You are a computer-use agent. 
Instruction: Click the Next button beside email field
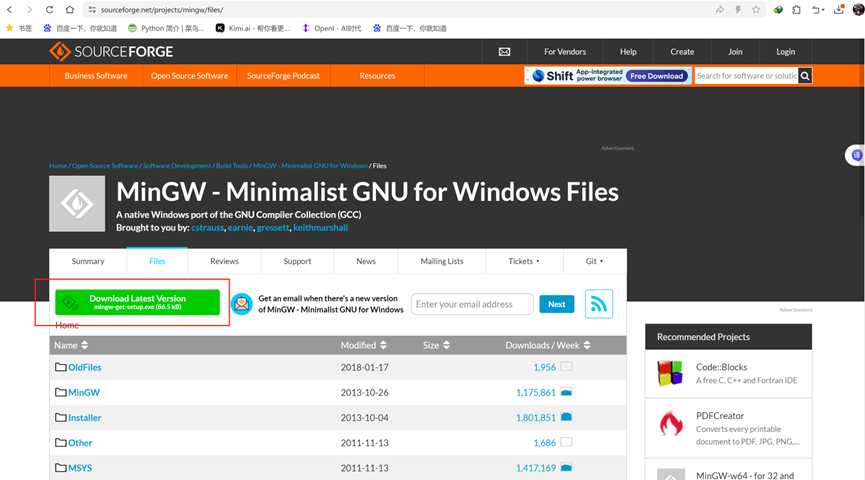pos(557,304)
